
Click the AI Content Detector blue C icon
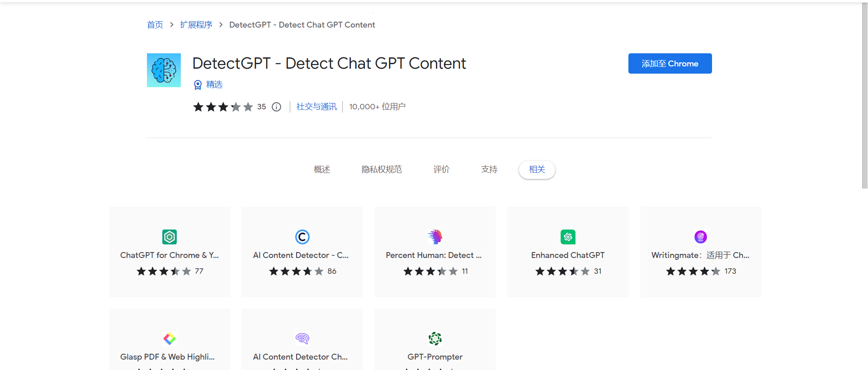coord(302,237)
